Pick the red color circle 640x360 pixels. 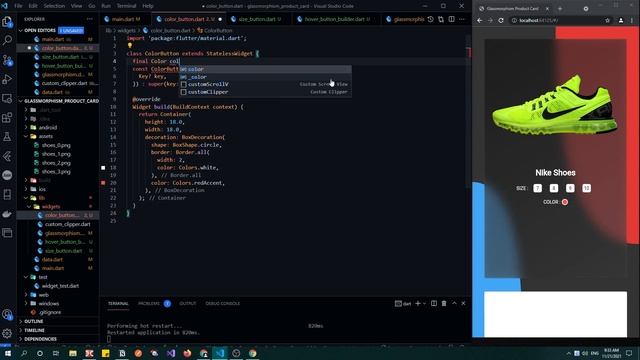click(x=565, y=202)
